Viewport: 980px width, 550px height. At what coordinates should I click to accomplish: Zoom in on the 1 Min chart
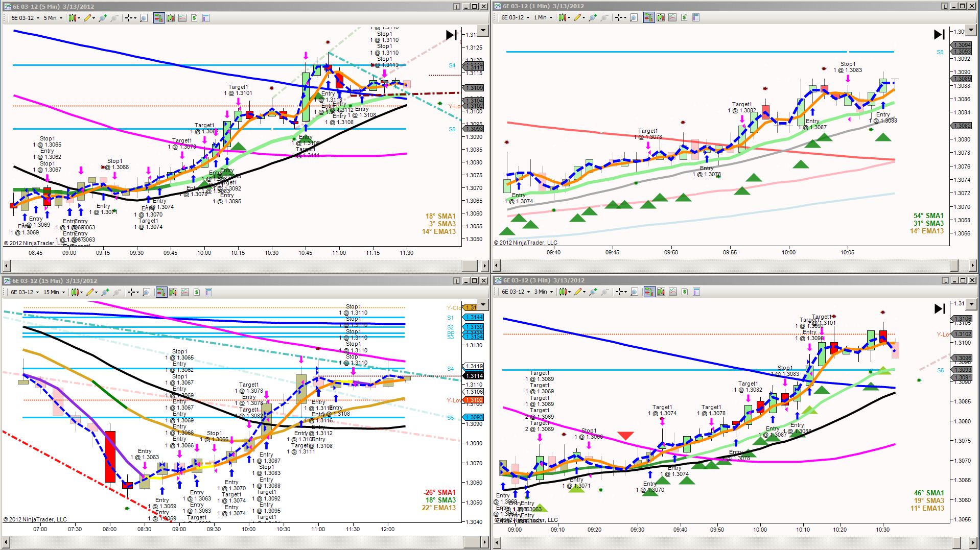coord(593,17)
